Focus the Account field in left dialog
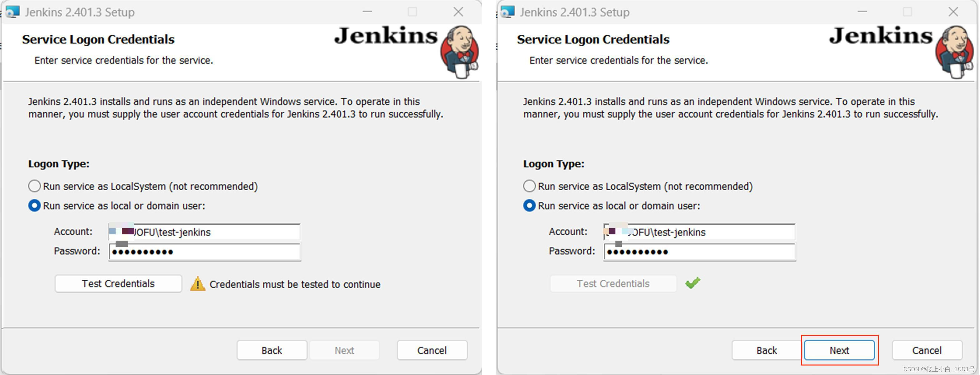This screenshot has height=375, width=980. point(228,232)
